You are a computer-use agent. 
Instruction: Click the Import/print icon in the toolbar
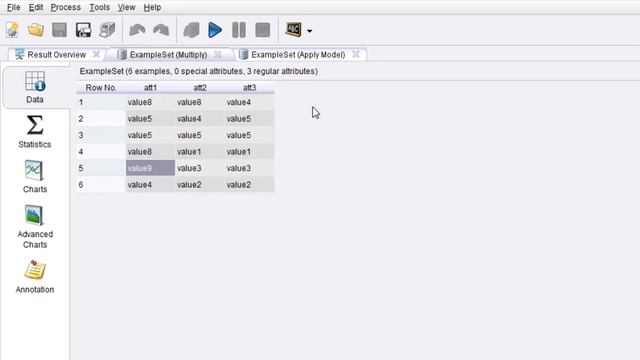[x=107, y=30]
